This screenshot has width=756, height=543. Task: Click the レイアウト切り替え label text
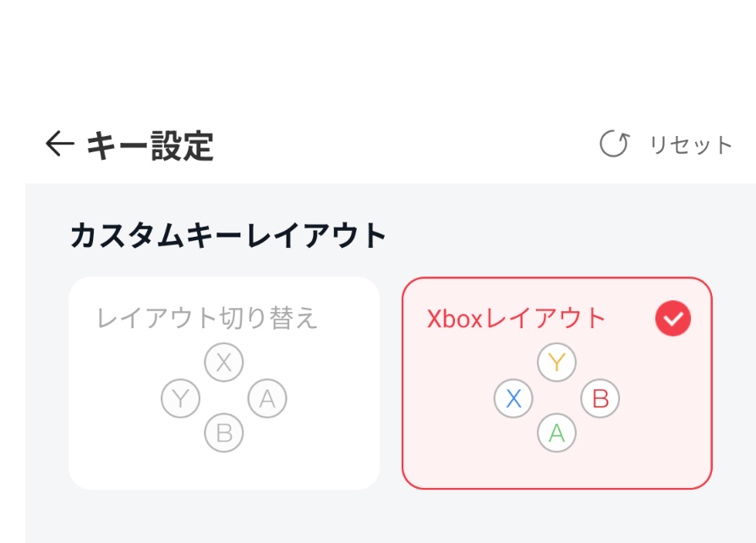pos(207,319)
